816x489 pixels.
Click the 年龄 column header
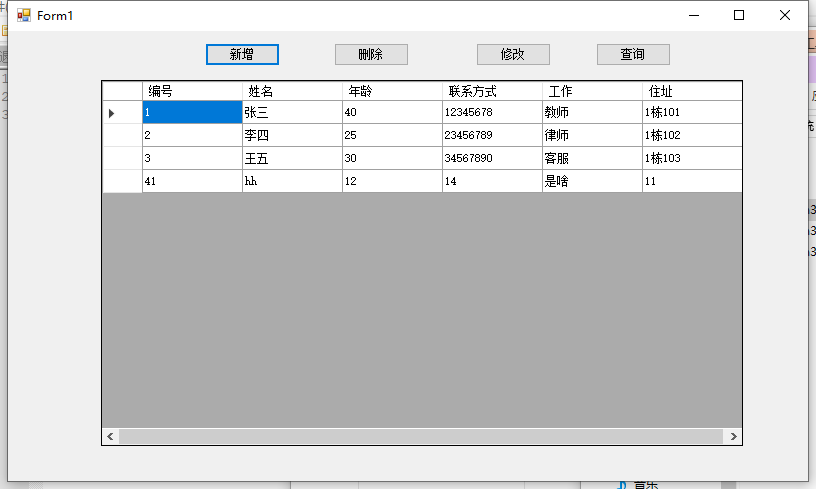pyautogui.click(x=392, y=91)
